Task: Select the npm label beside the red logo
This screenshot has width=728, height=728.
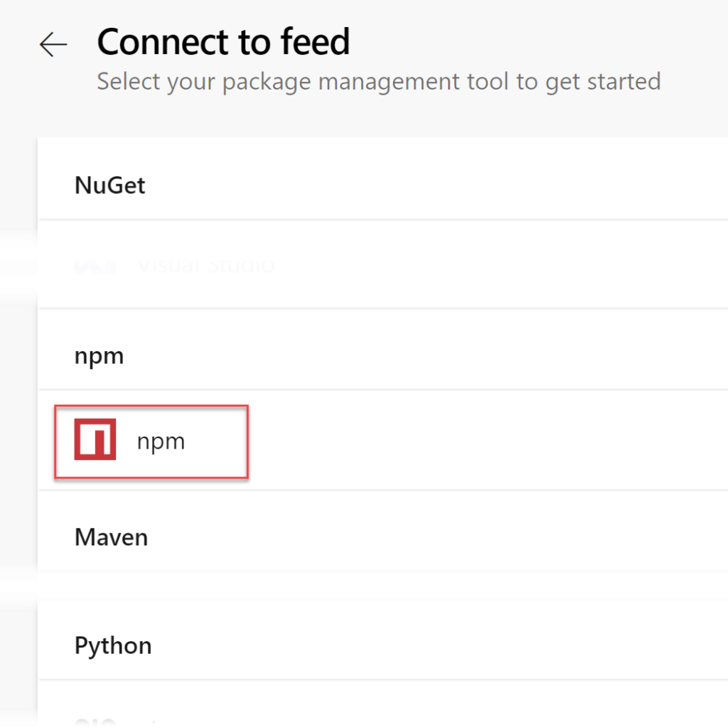Action: point(161,441)
